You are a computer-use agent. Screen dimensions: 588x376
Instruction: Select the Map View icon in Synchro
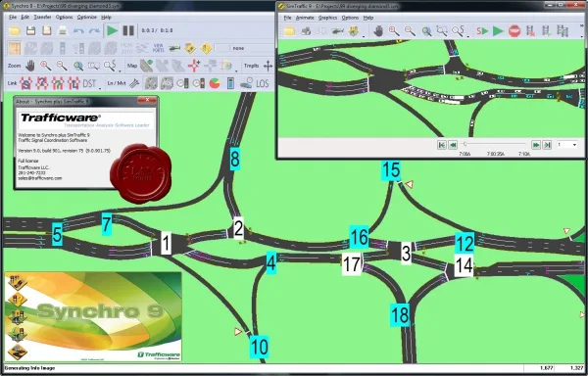15,48
